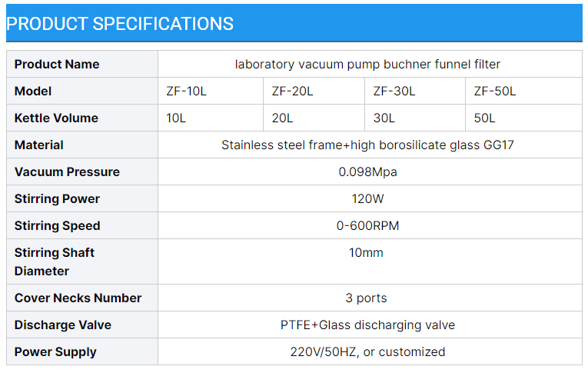588x373 pixels.
Task: Click the Discharge Valve row label
Action: (63, 325)
